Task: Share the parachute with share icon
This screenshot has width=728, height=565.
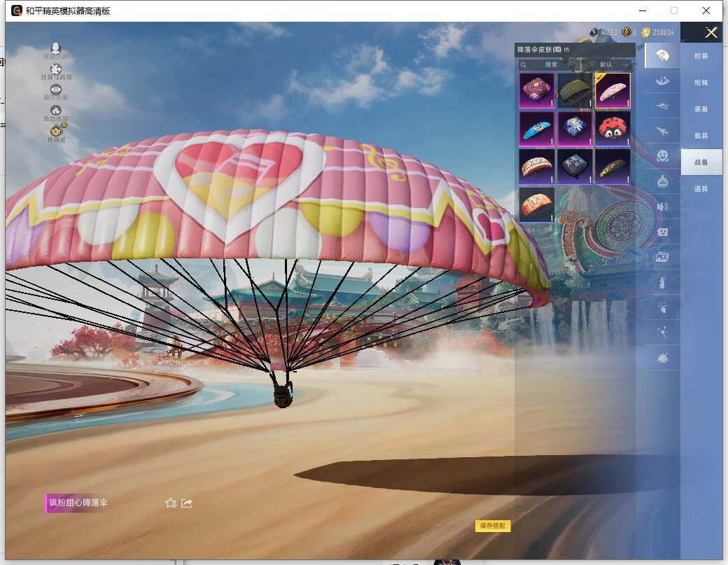Action: click(187, 503)
